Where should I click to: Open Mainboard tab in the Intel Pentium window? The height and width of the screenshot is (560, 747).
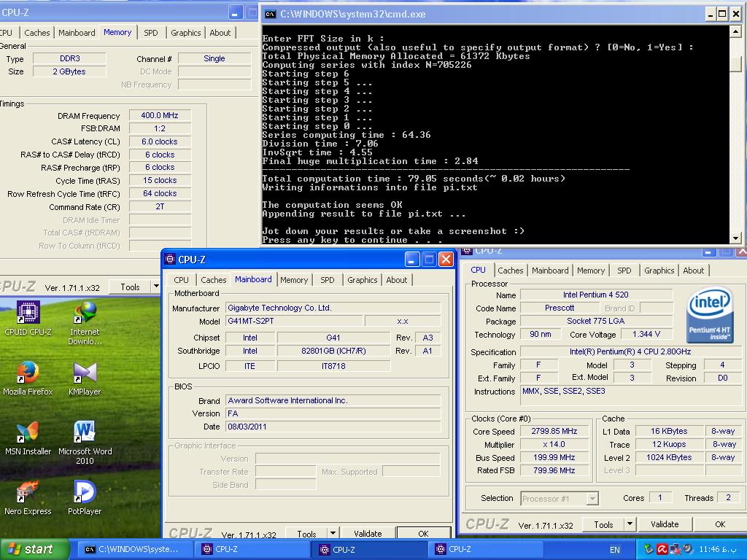(x=550, y=271)
